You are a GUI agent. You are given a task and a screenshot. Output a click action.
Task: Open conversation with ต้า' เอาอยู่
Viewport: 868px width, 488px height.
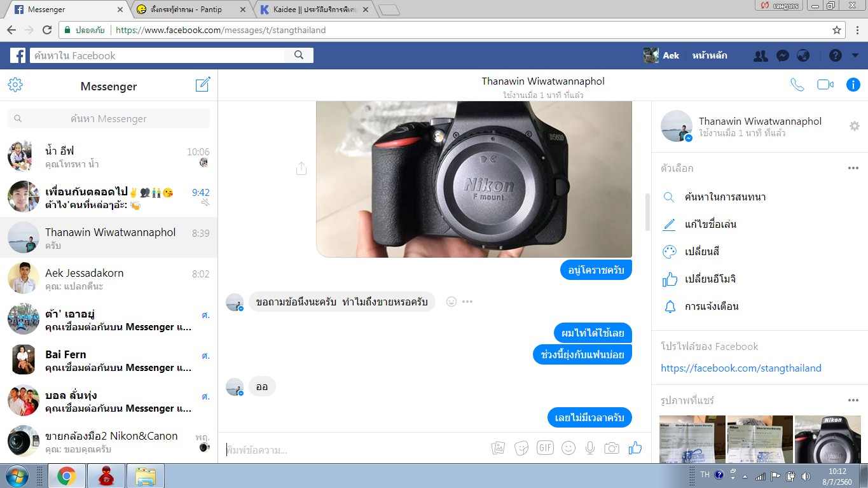[109, 319]
